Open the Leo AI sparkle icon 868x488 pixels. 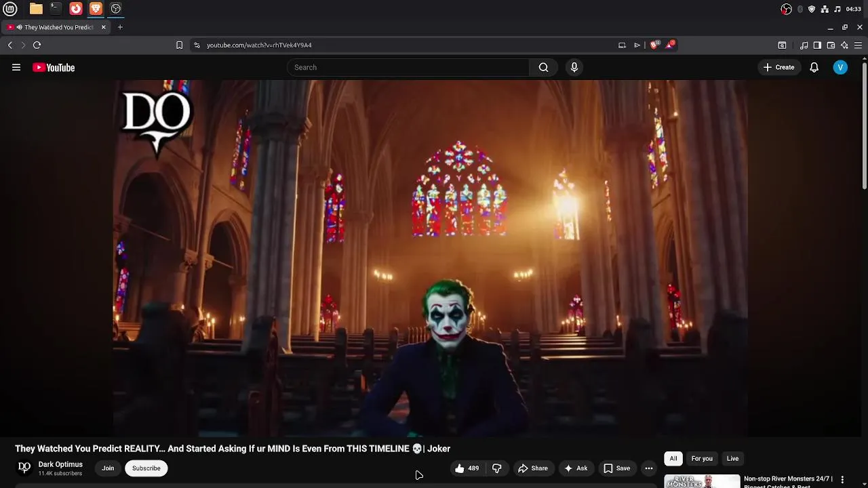point(844,45)
